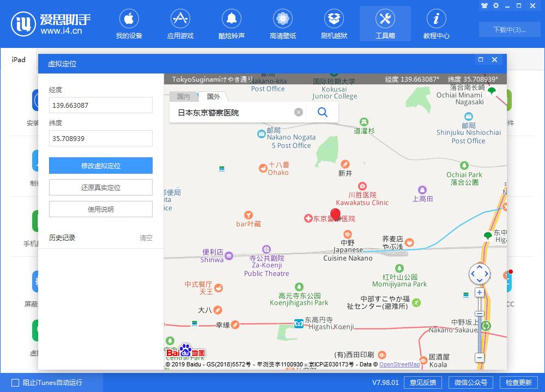Select the 酷炫铃声 ringtones icon
This screenshot has height=392, width=545.
(x=232, y=23)
